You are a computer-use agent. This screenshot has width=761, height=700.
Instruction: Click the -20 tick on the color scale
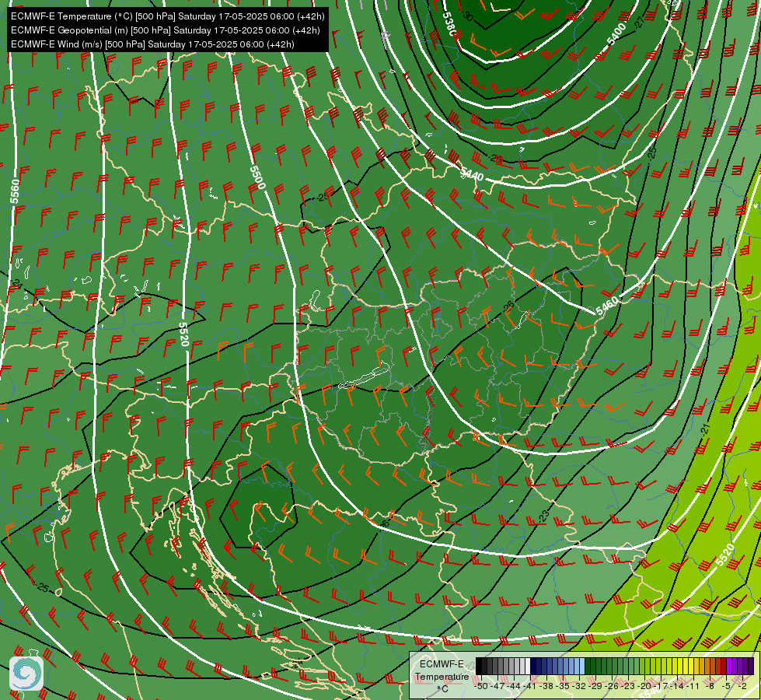645,686
